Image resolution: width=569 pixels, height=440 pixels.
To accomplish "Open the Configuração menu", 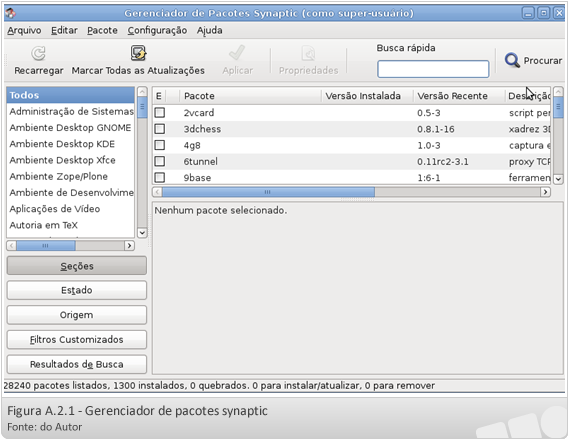I will [x=157, y=30].
